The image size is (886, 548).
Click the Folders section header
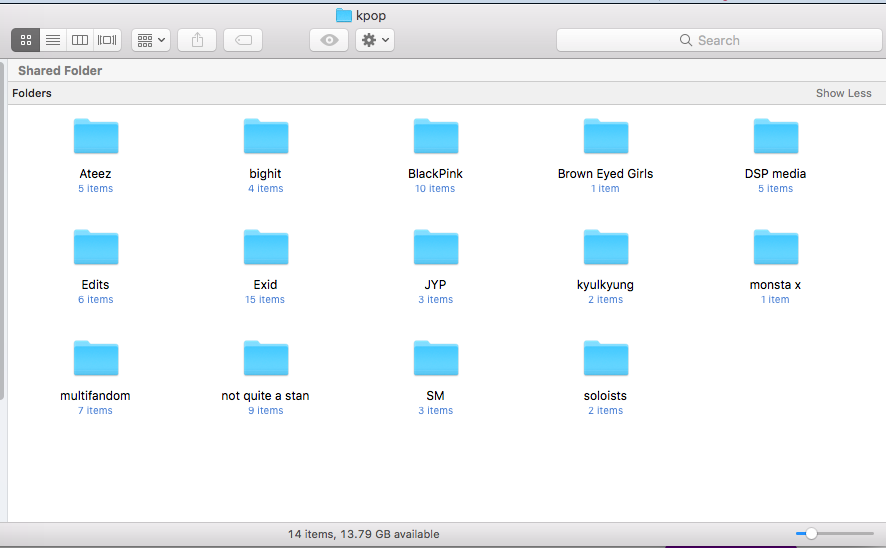point(32,93)
